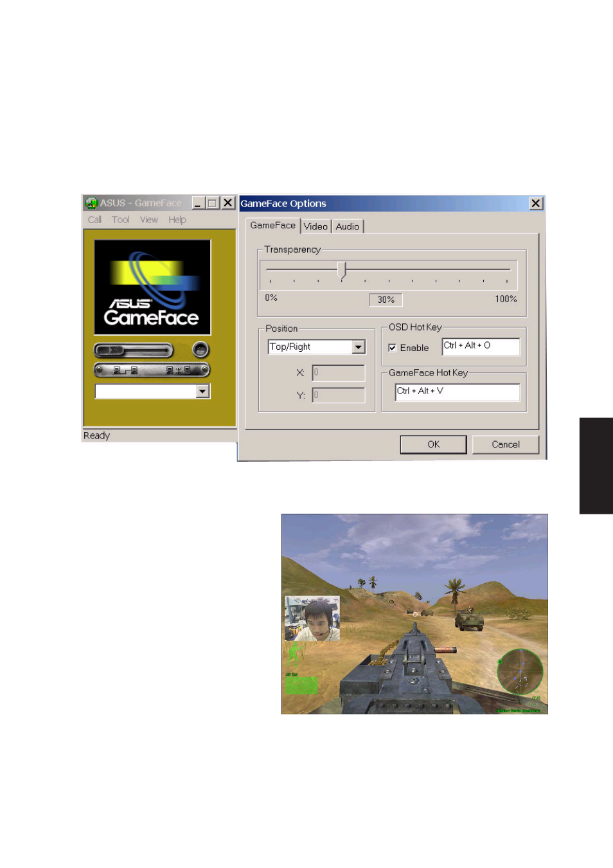Click the X position input field
The width and height of the screenshot is (613, 868).
pyautogui.click(x=339, y=373)
